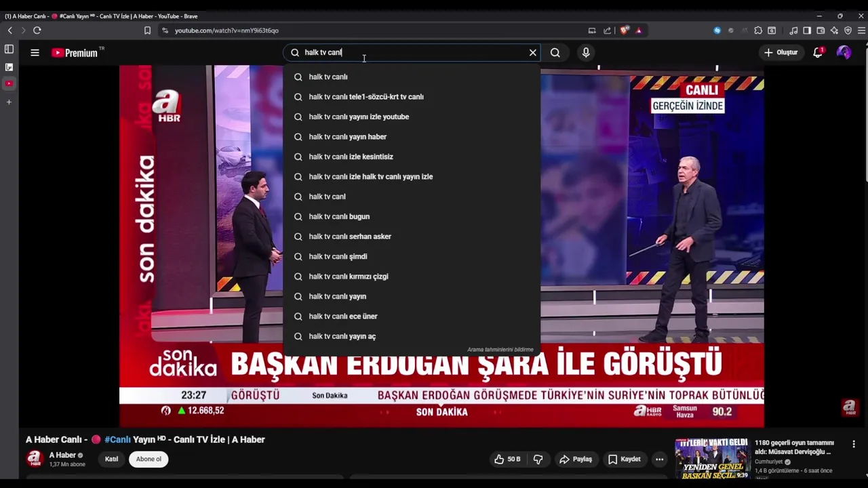
Task: Go back to the previous page
Action: click(x=9, y=30)
